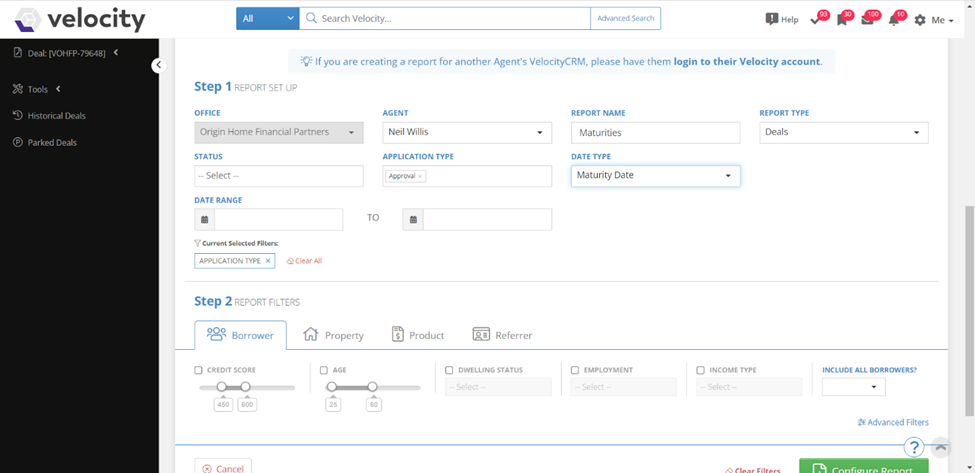Click the Cancel button
Screen dimensions: 975x473
(x=223, y=466)
